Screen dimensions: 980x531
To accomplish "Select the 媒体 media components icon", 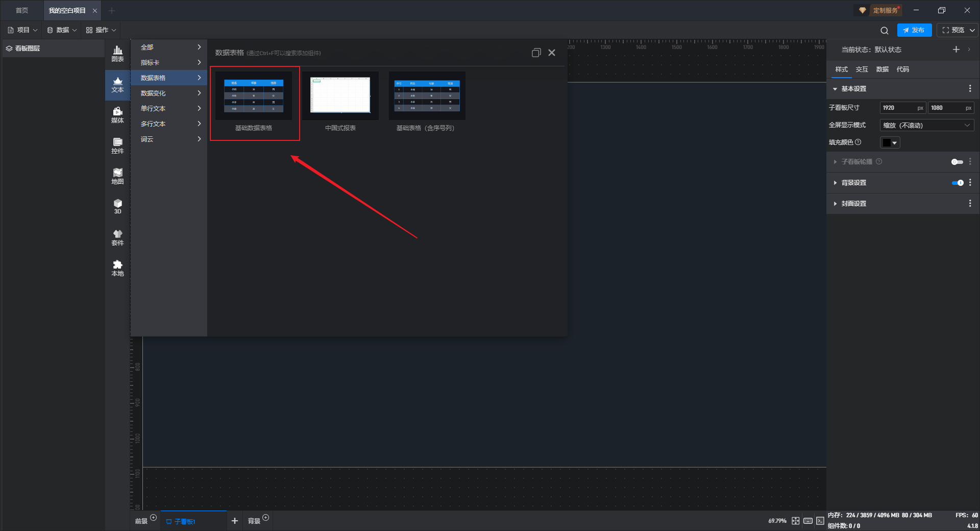I will click(x=117, y=115).
